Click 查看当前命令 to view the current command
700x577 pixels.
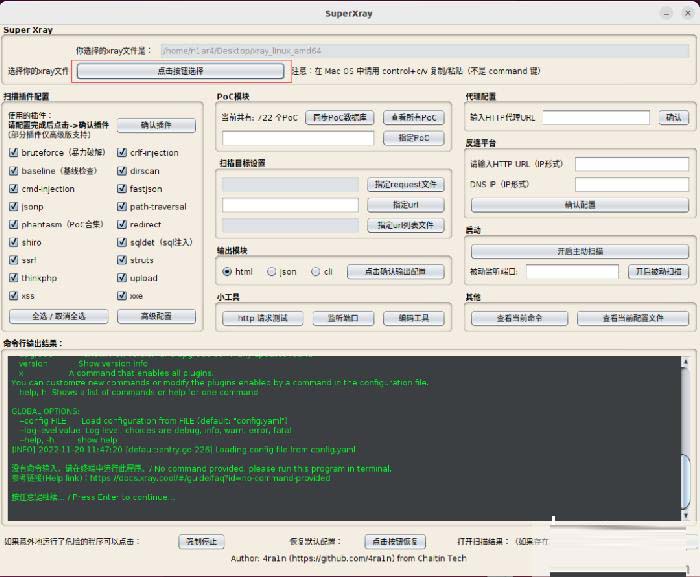[520, 318]
